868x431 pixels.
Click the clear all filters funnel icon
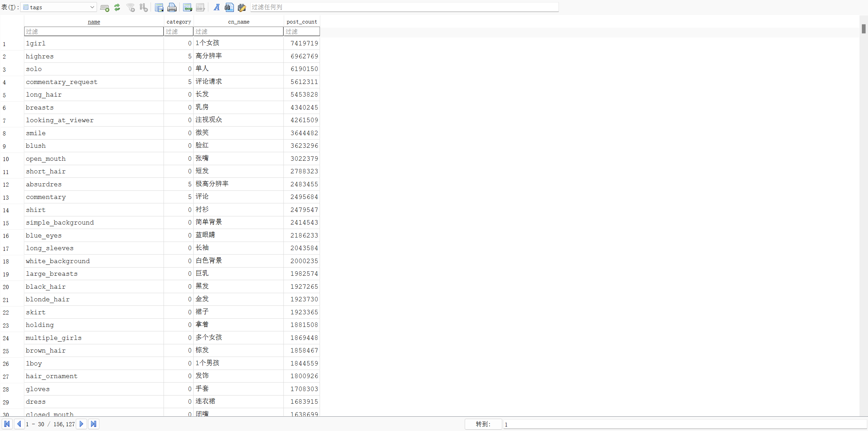[130, 7]
